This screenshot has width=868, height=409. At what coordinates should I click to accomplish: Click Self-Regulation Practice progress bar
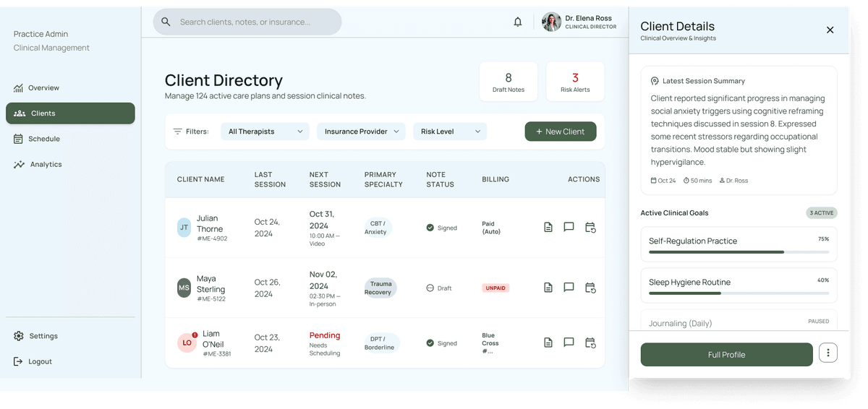tap(739, 252)
